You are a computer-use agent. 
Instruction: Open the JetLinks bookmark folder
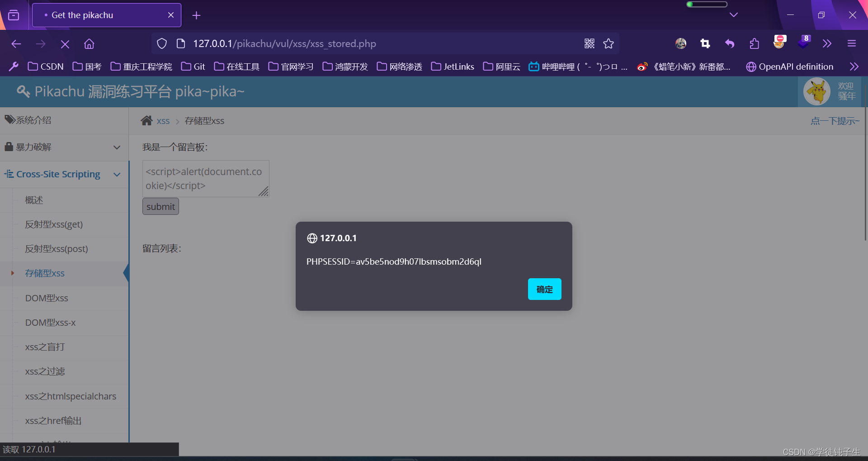pyautogui.click(x=453, y=67)
